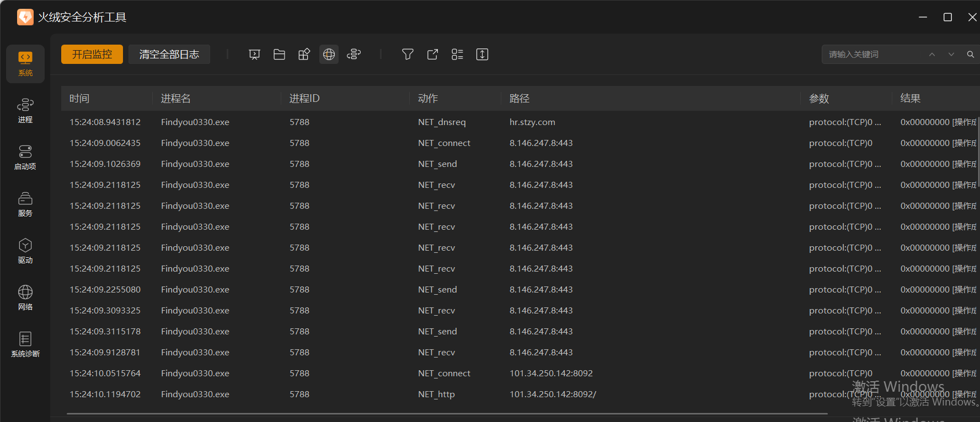Select the 101.34.250.142:8092 NET_connect path

point(551,374)
